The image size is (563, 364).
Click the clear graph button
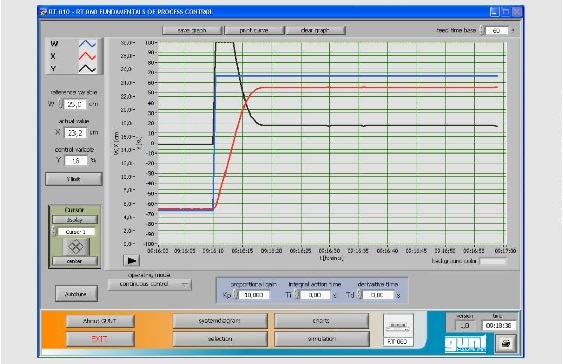click(x=315, y=30)
